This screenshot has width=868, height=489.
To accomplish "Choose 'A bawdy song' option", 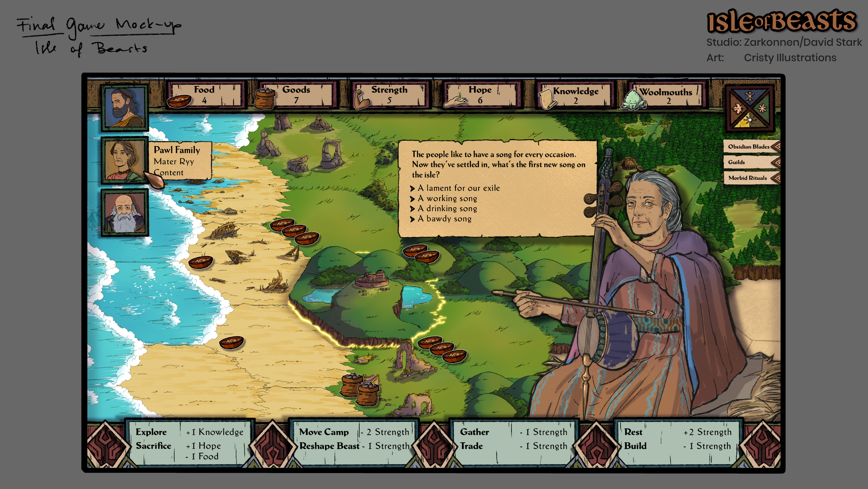I will (444, 218).
